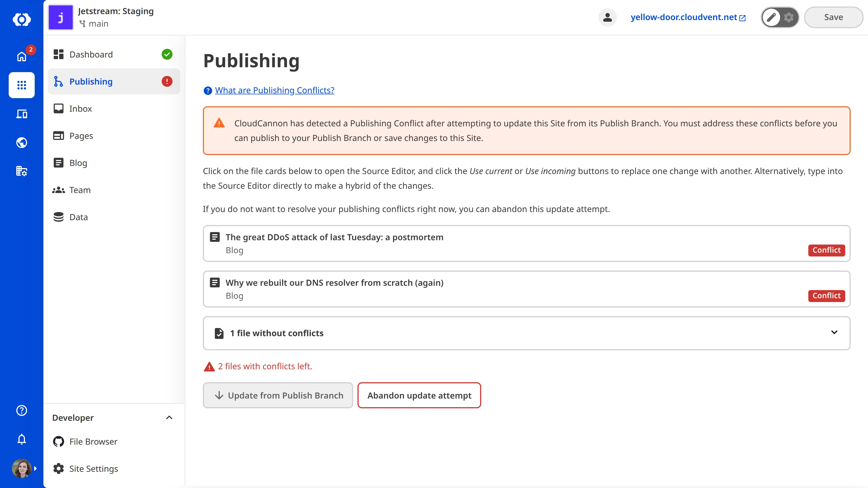Select Publishing in the sidebar
This screenshot has width=868, height=488.
coord(114,82)
